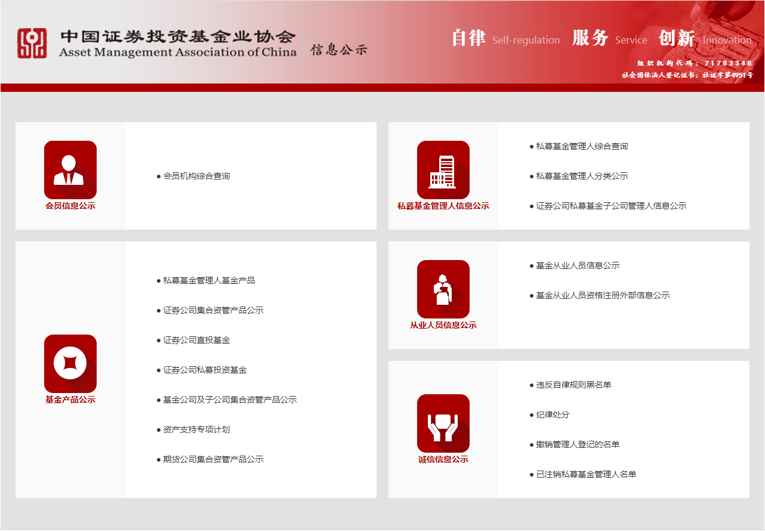This screenshot has height=532, width=765.
Task: Click the 自律 Self-regulation slogan
Action: pos(505,39)
